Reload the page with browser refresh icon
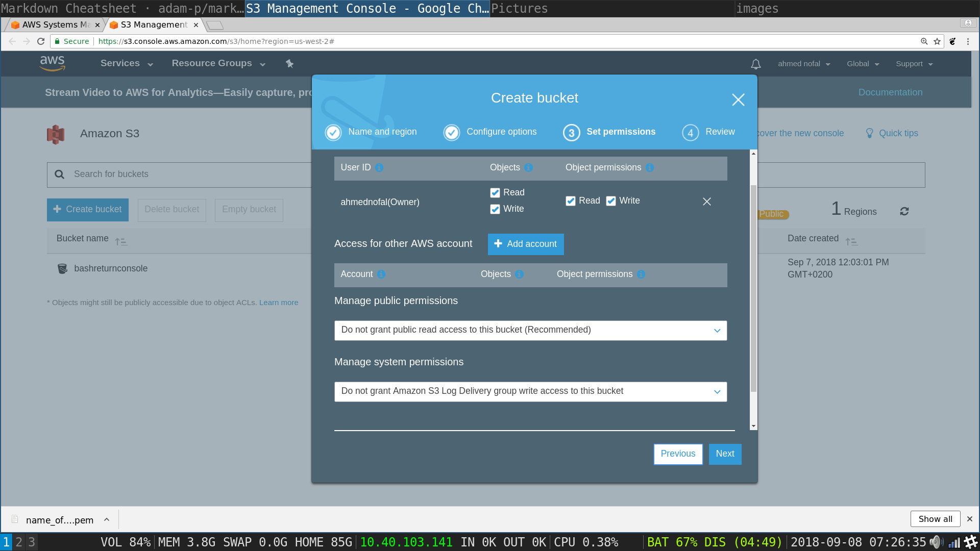This screenshot has width=980, height=551. (x=41, y=41)
